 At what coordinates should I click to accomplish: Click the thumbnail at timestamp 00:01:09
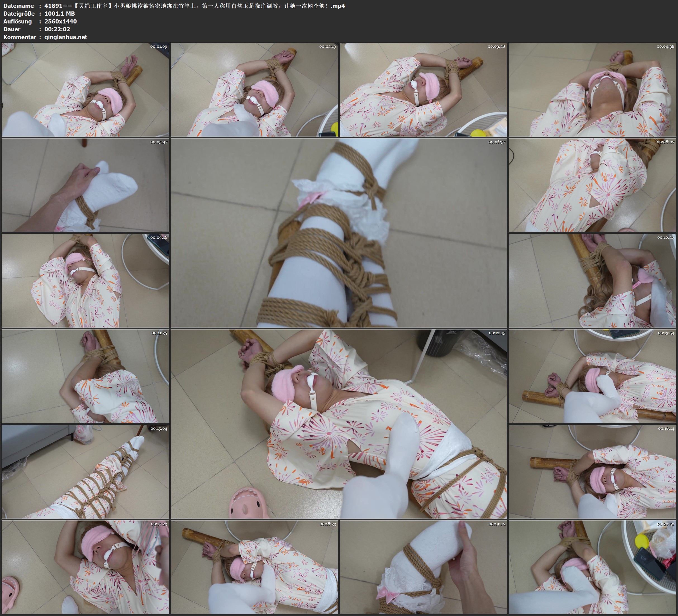click(x=85, y=90)
